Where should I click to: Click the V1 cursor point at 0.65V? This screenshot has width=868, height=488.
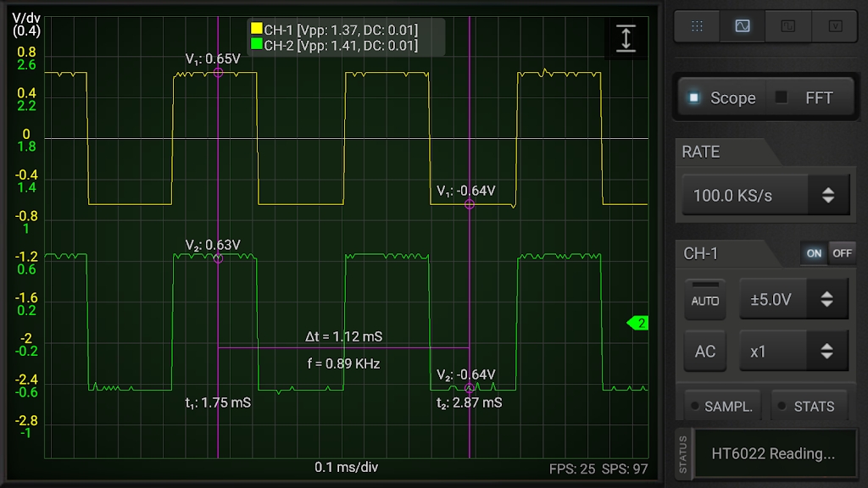[x=218, y=73]
